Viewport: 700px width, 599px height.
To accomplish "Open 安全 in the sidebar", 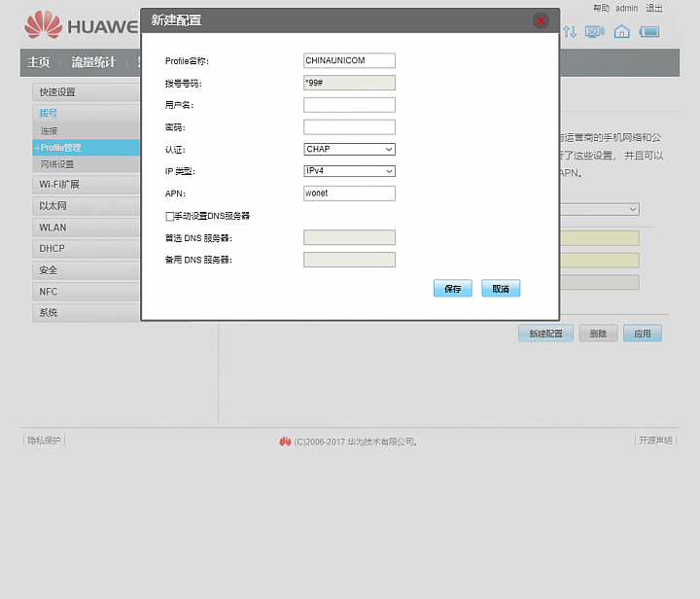I will coord(87,270).
